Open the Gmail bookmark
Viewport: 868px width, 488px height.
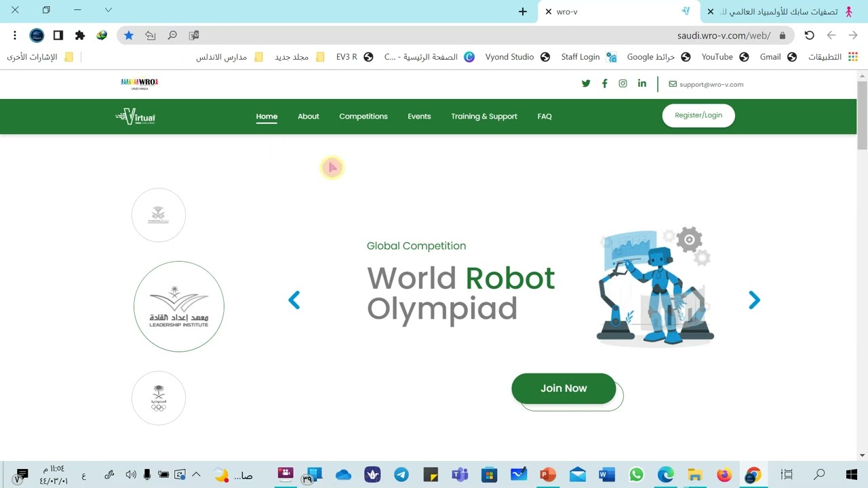coord(778,57)
